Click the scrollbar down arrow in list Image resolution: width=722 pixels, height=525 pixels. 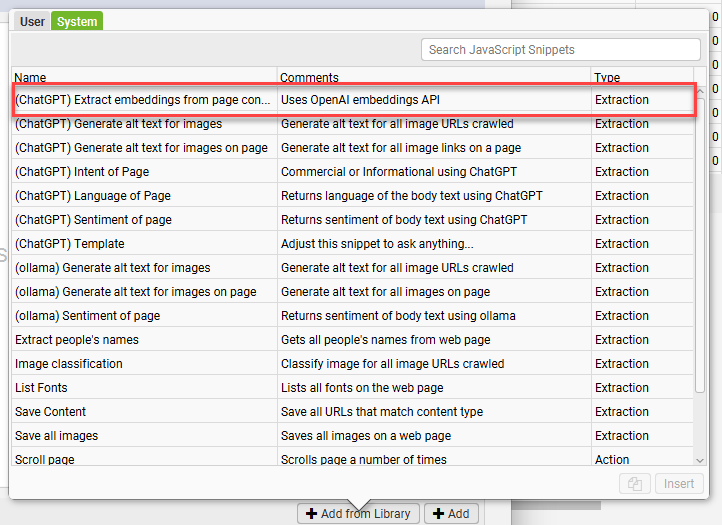pyautogui.click(x=700, y=459)
